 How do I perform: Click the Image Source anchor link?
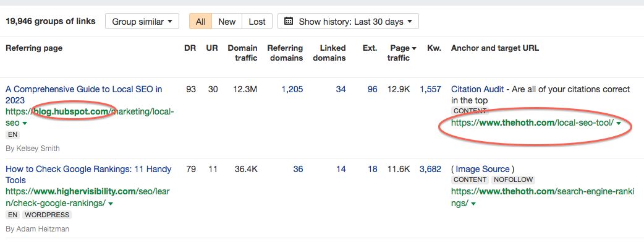[x=483, y=169]
